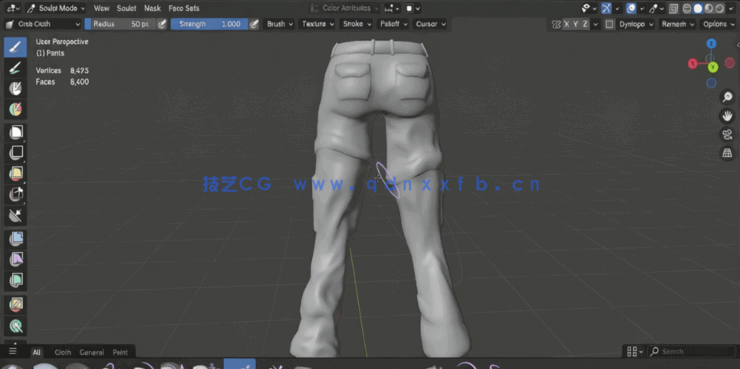Enable the Dyntopo checkbox
The image size is (740, 369).
tap(610, 24)
